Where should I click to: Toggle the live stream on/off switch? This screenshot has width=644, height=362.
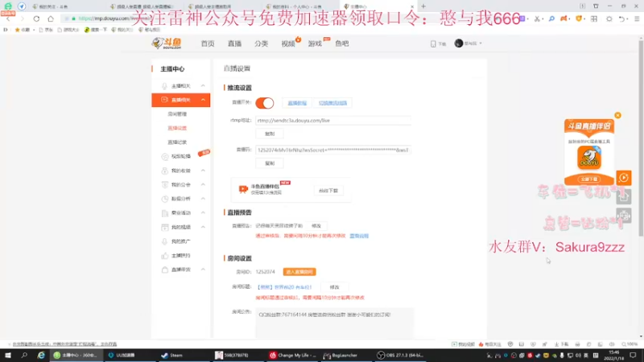click(265, 103)
